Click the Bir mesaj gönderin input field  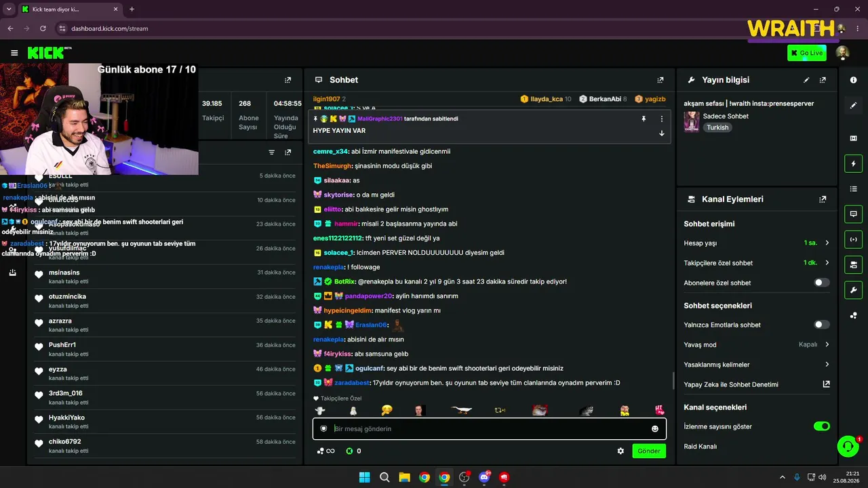[x=490, y=428]
